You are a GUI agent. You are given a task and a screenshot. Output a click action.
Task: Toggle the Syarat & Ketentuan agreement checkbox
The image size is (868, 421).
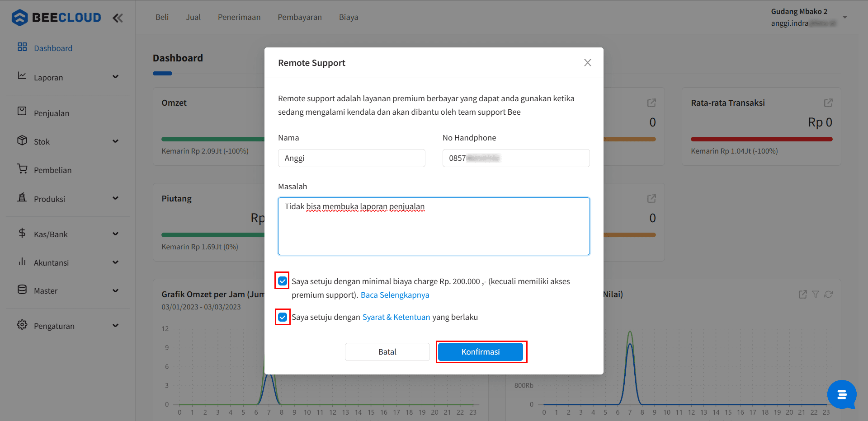click(283, 317)
